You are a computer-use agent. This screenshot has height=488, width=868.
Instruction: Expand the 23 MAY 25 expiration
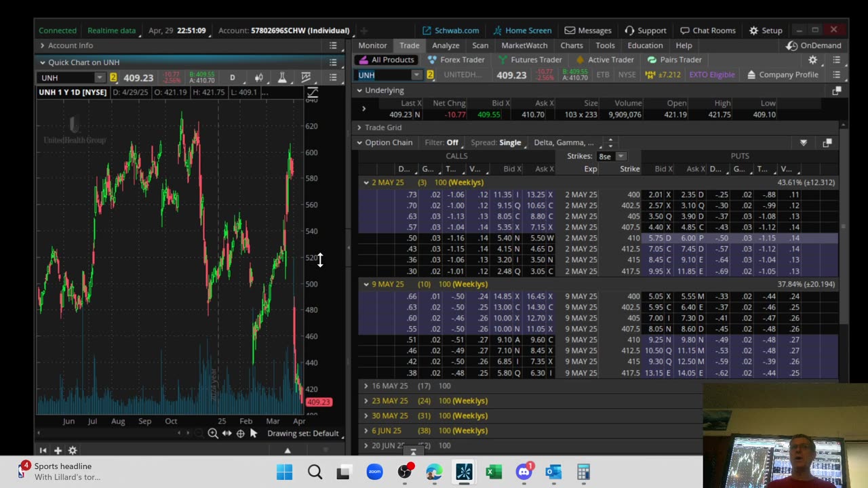click(x=366, y=401)
